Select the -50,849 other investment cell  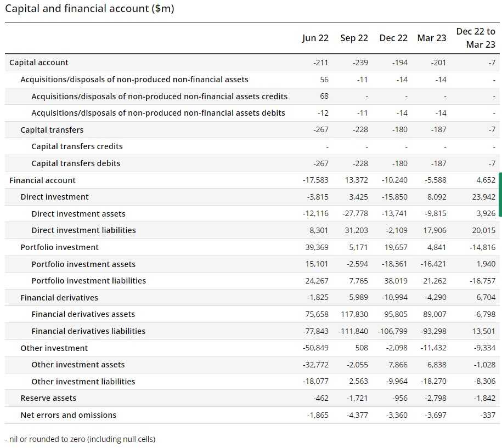(315, 348)
